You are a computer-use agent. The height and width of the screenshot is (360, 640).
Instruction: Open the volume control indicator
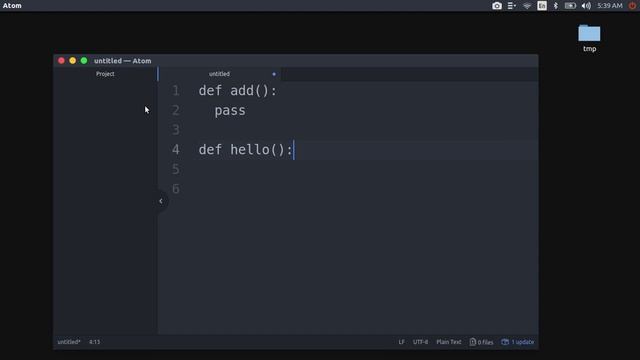click(x=586, y=6)
